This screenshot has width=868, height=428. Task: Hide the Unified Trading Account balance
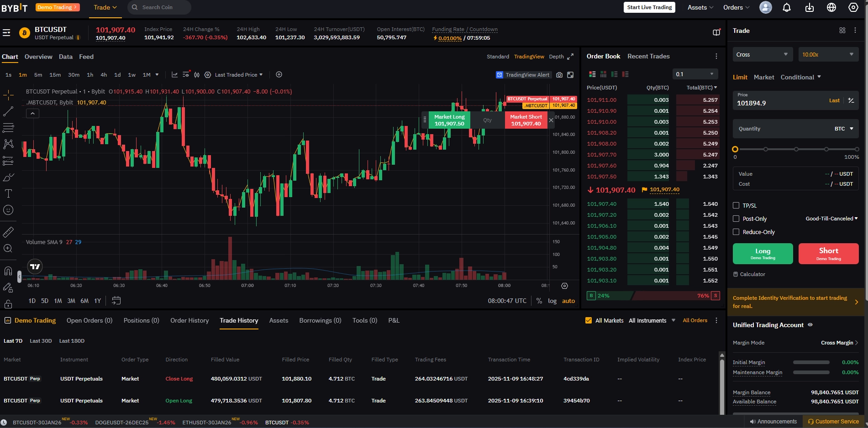point(810,325)
